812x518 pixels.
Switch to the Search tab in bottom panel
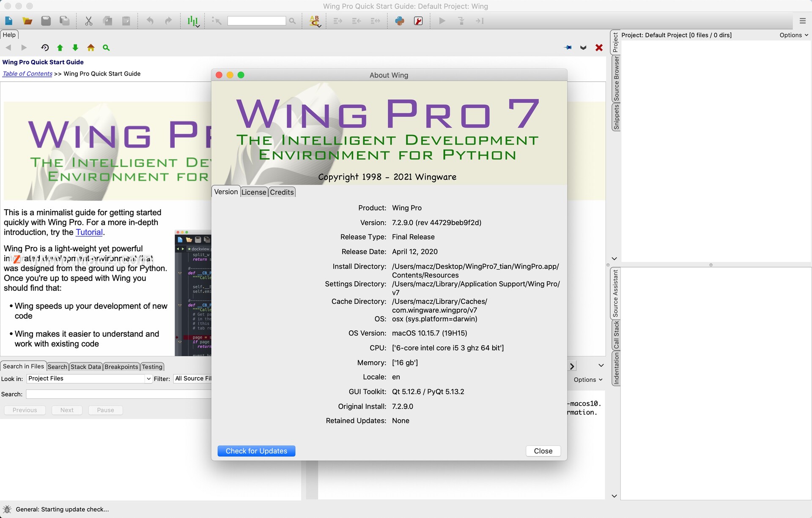(57, 367)
